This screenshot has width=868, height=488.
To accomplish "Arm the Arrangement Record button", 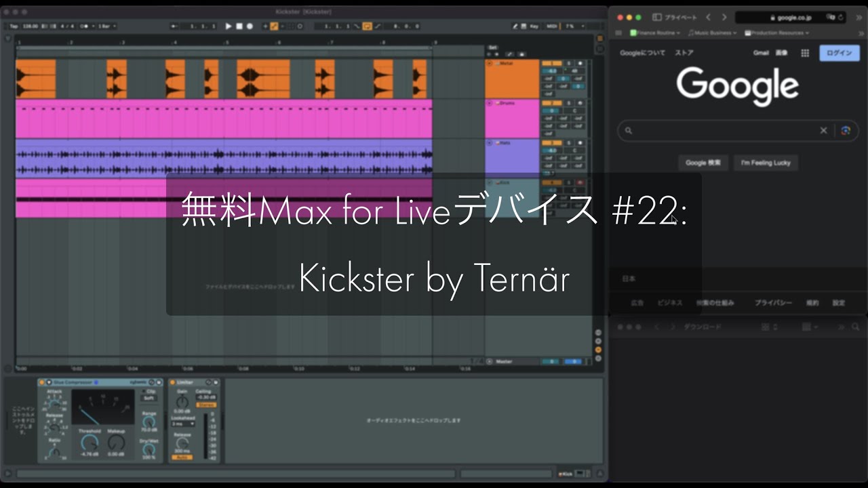I will tap(250, 26).
